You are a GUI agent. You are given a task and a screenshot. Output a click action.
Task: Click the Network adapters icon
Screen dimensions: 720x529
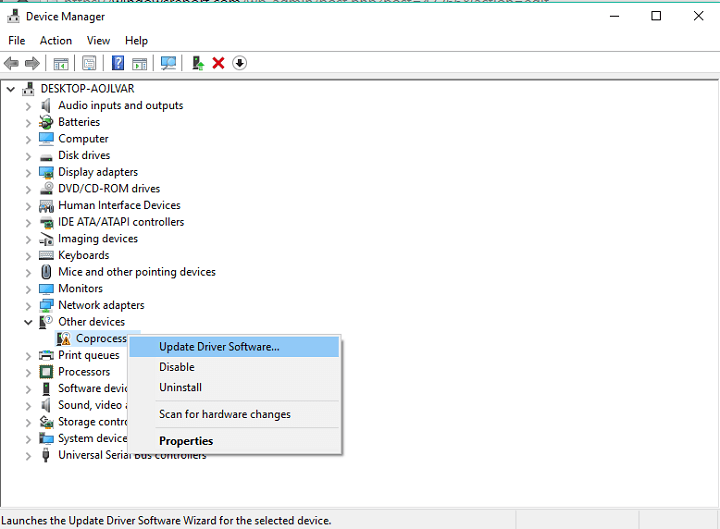(x=46, y=305)
